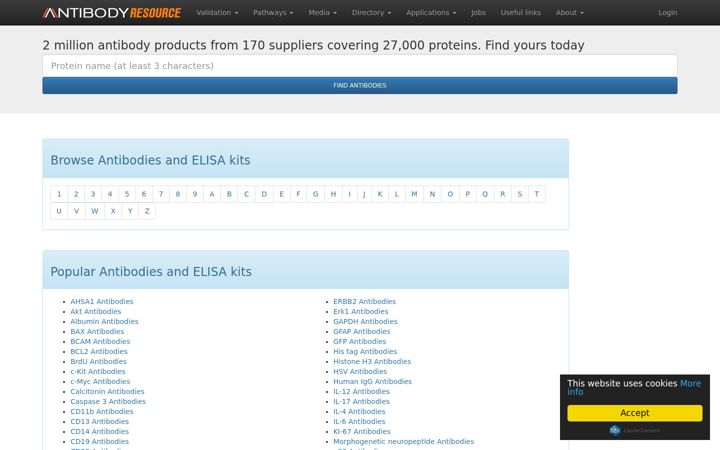Click the Antibody Resource logo
720x450 pixels.
click(x=112, y=13)
